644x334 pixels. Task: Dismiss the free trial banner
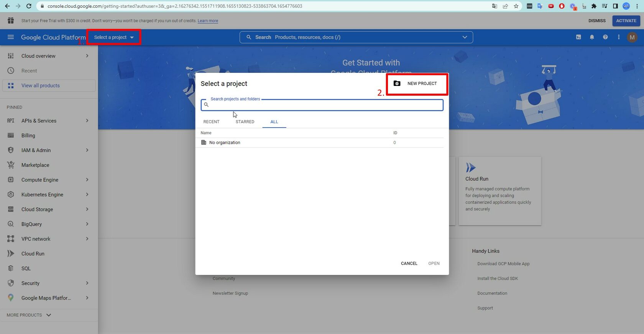tap(597, 21)
